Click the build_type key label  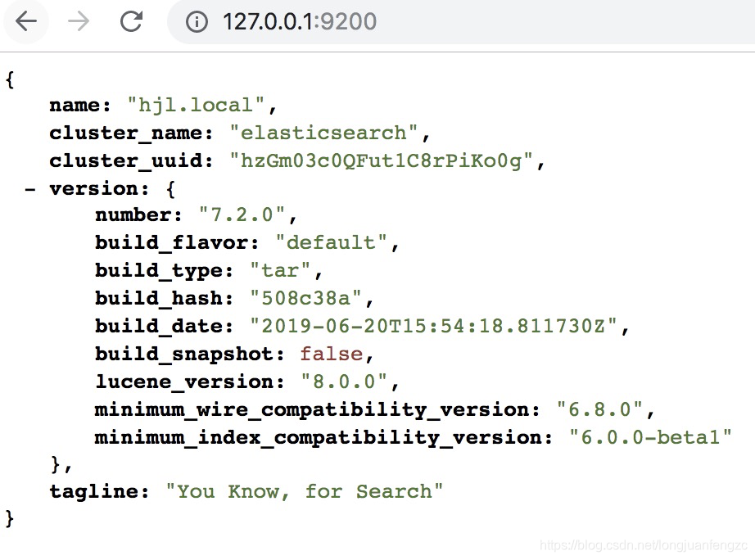[x=165, y=271]
